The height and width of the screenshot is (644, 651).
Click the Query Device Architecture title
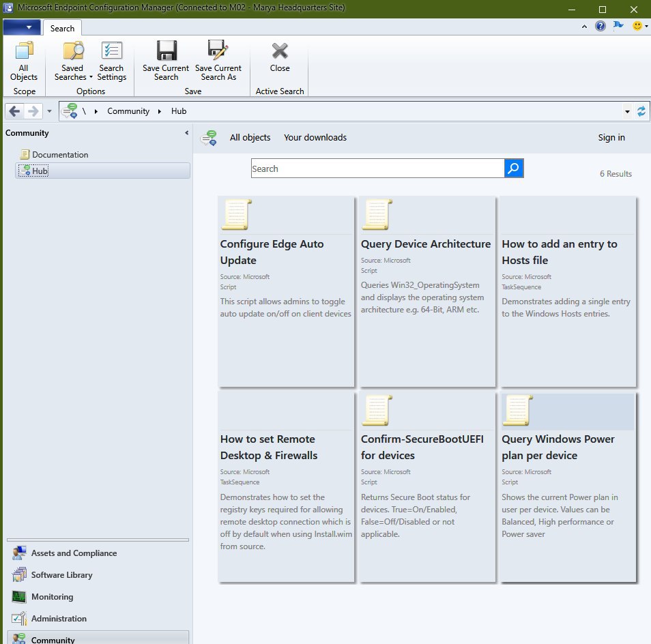426,244
